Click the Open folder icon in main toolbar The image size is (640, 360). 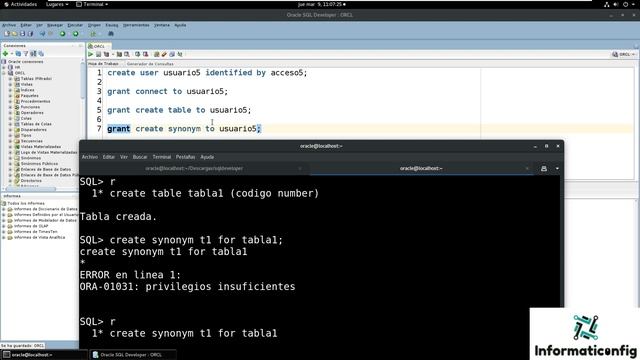pyautogui.click(x=15, y=34)
